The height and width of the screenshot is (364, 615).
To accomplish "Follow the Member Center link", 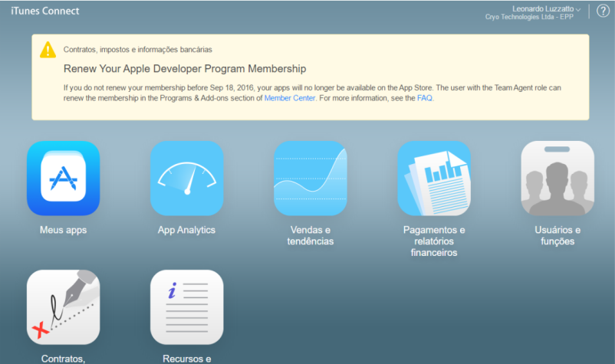I will coord(290,98).
